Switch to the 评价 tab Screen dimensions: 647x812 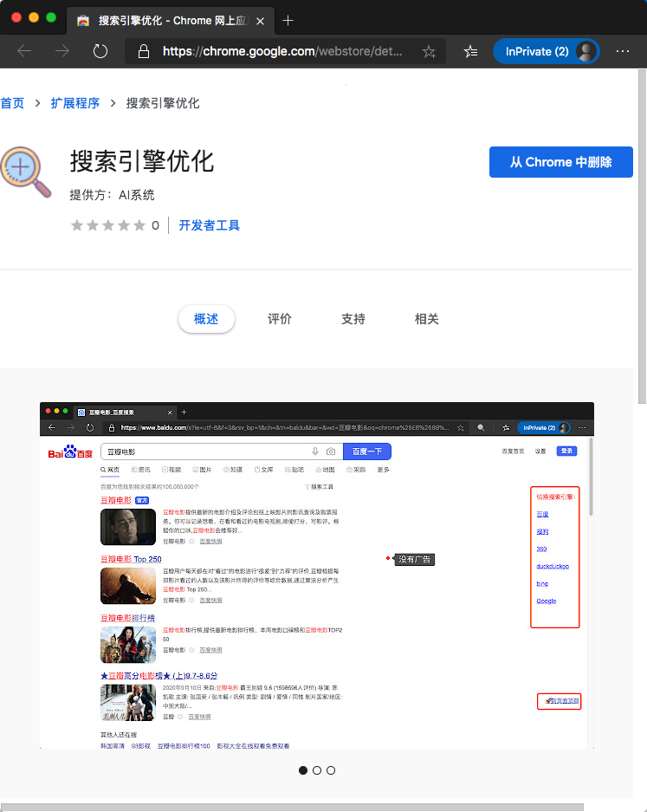click(x=280, y=319)
